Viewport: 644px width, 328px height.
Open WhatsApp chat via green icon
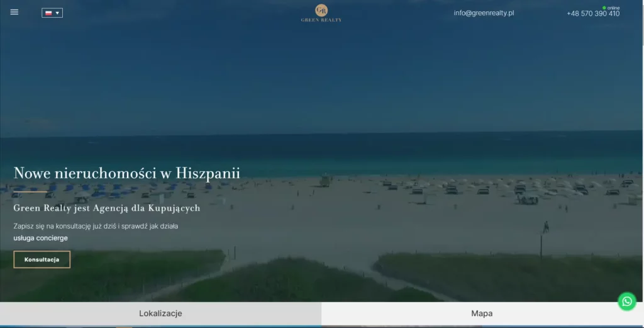click(627, 302)
